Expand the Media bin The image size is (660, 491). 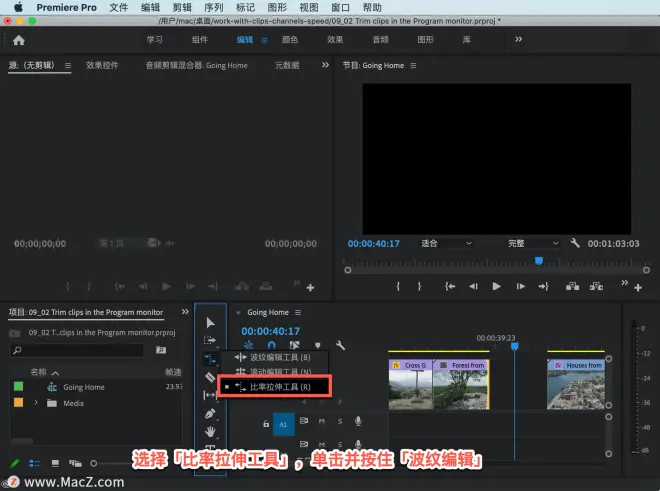(36, 403)
